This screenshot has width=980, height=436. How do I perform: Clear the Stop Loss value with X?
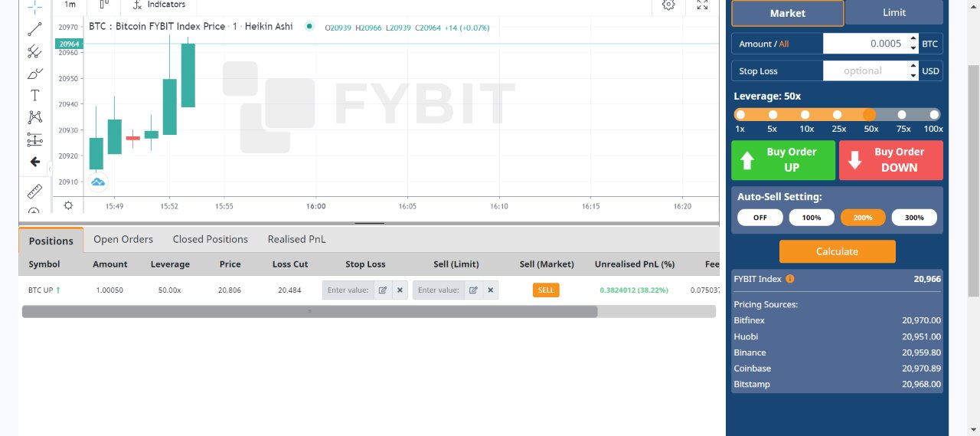pos(400,290)
